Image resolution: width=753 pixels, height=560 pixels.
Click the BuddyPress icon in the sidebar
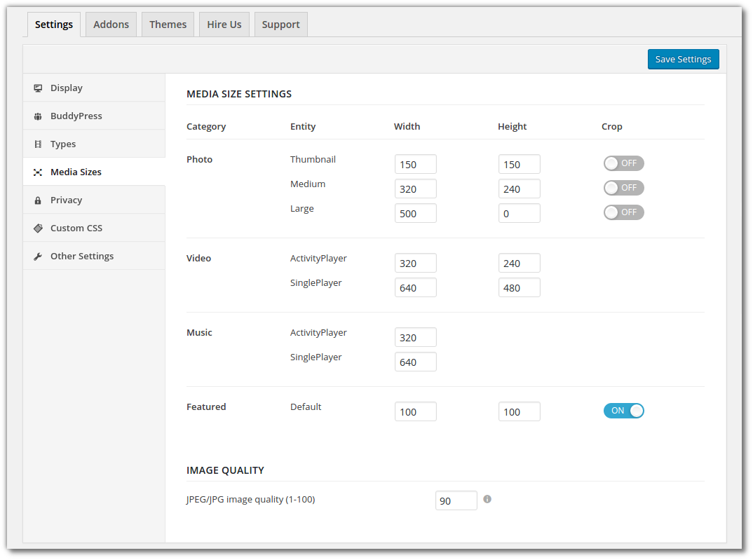pyautogui.click(x=38, y=116)
